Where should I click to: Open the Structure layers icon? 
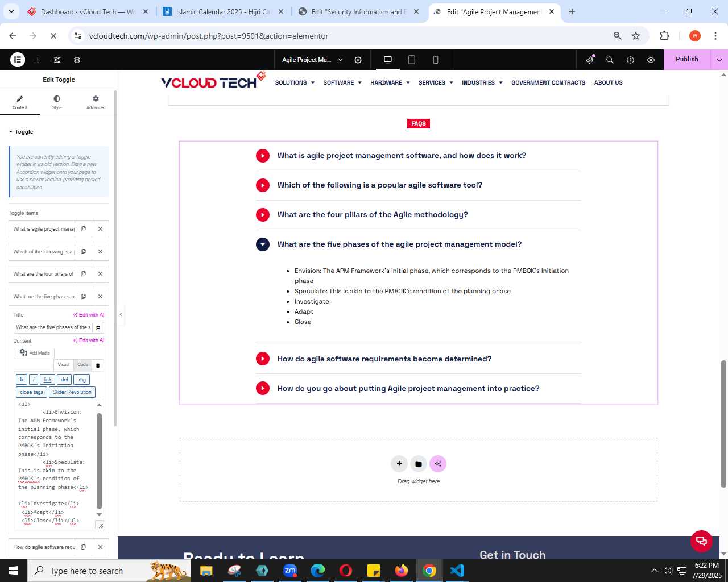point(77,60)
